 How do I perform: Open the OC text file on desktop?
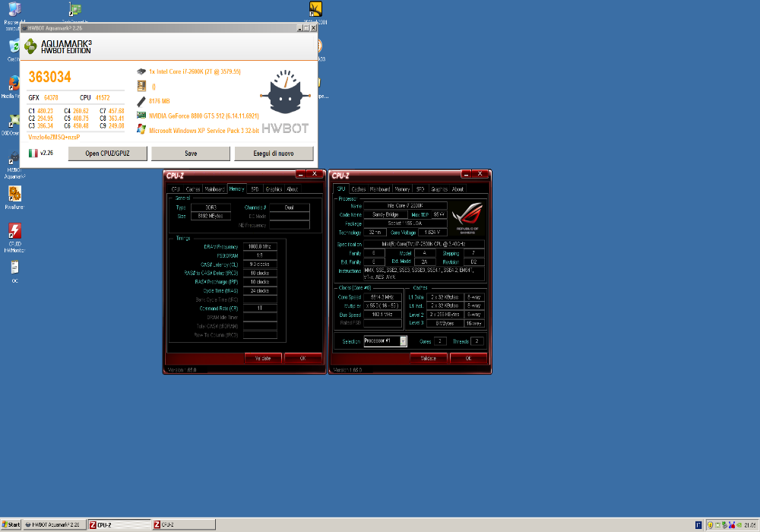(14, 268)
